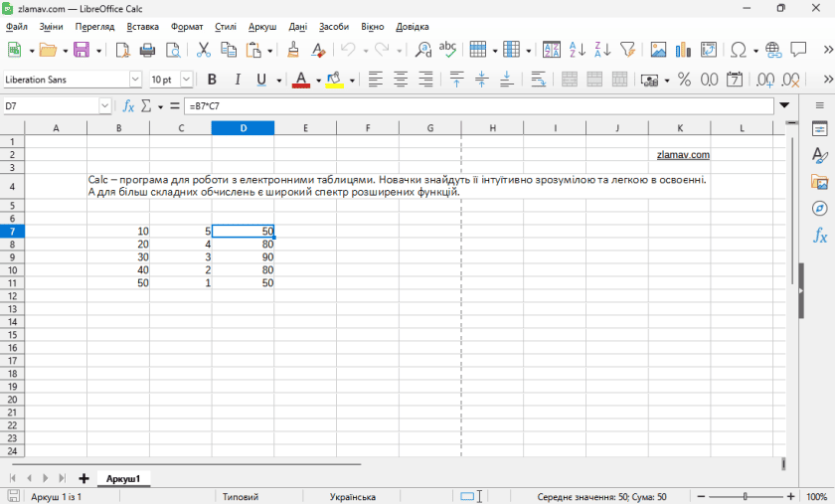Click the Clone Formatting paintbrush icon
The width and height of the screenshot is (835, 504).
(293, 50)
